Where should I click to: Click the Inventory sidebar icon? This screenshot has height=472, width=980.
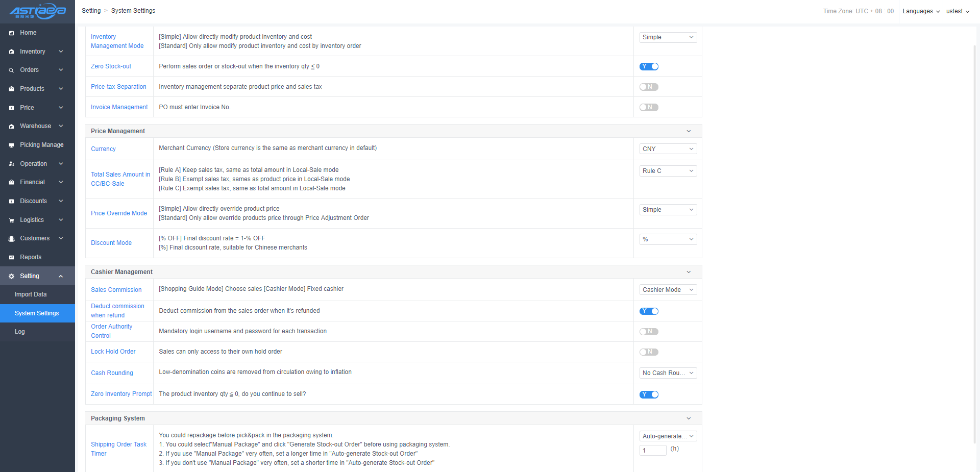click(11, 52)
